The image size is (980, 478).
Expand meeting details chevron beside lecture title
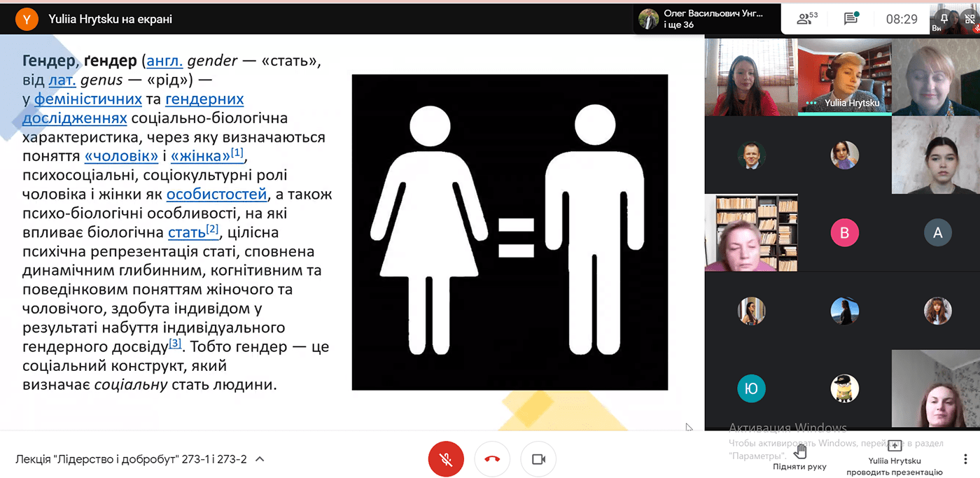click(x=260, y=460)
